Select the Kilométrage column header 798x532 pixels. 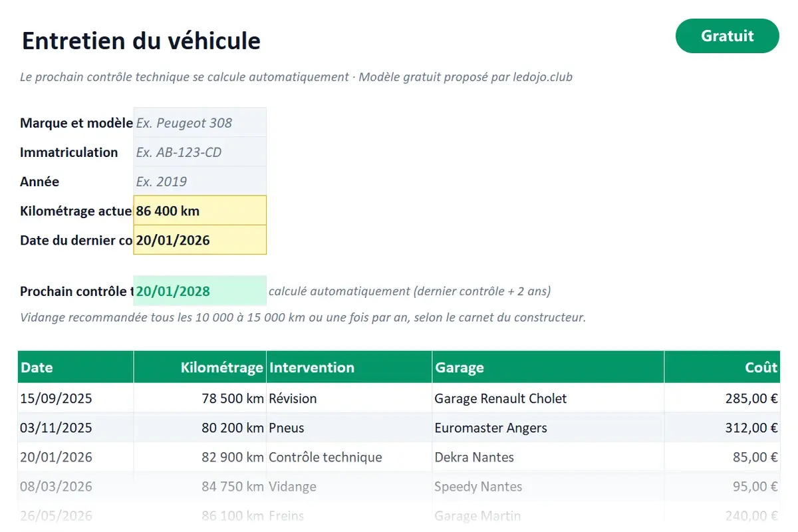point(200,367)
